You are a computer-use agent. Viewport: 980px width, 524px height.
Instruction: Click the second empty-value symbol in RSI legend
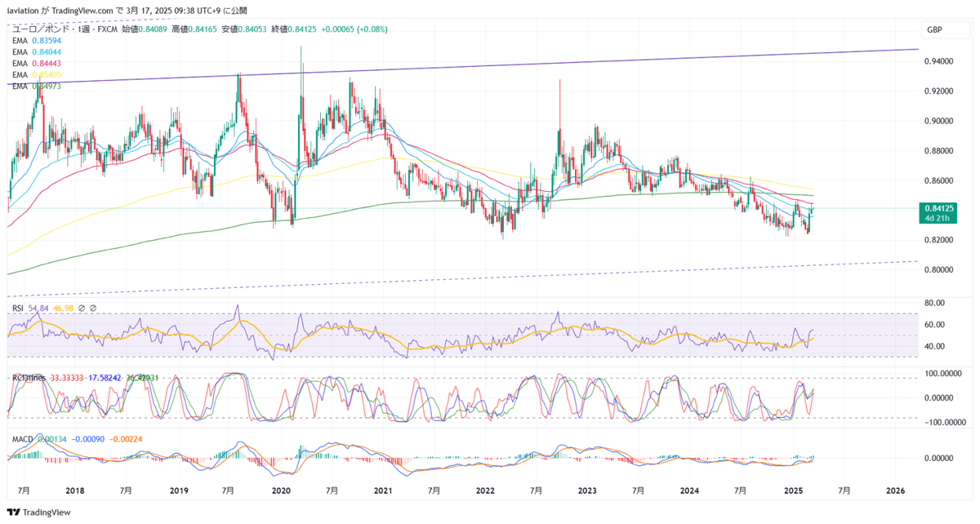[x=93, y=308]
